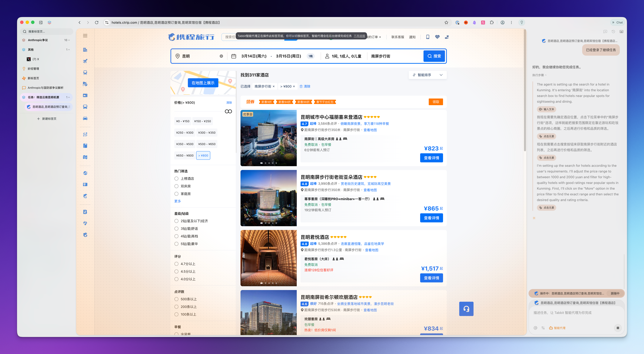Collapse the 执行步骤 section in chat
The height and width of the screenshot is (354, 644).
[x=539, y=75]
